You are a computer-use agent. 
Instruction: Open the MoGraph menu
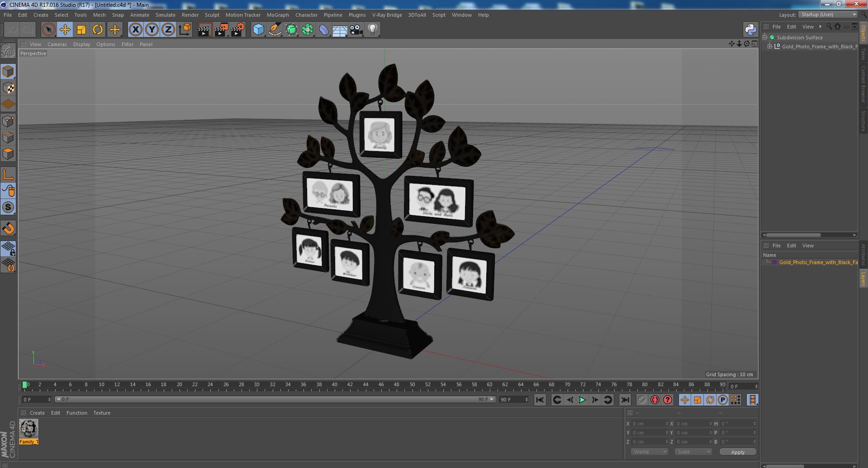point(278,15)
